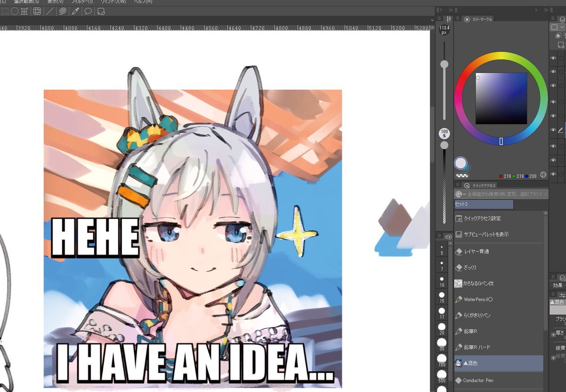This screenshot has width=566, height=392.
Task: Select the ellipse selection tool in the top toolbar
Action: (15, 11)
